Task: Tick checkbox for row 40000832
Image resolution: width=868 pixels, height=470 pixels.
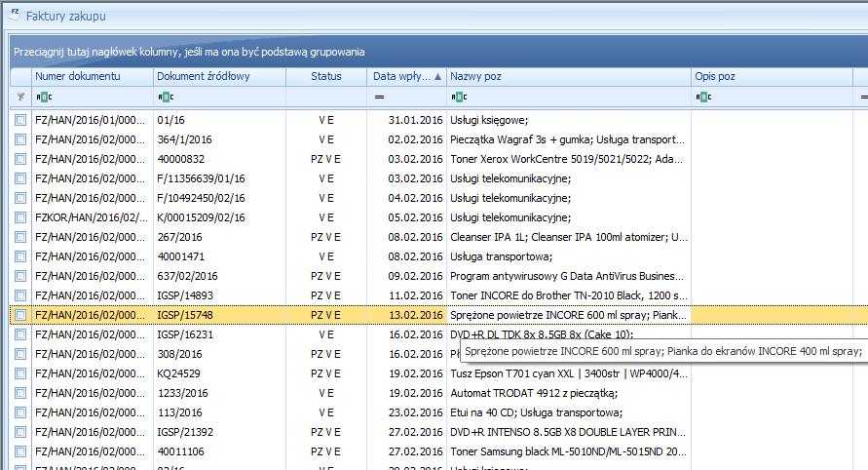Action: click(20, 159)
